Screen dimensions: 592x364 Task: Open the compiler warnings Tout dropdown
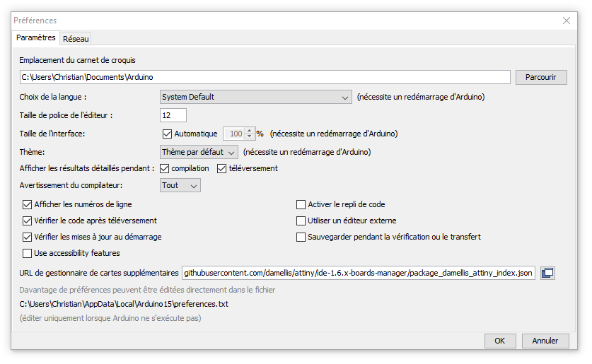tap(180, 185)
